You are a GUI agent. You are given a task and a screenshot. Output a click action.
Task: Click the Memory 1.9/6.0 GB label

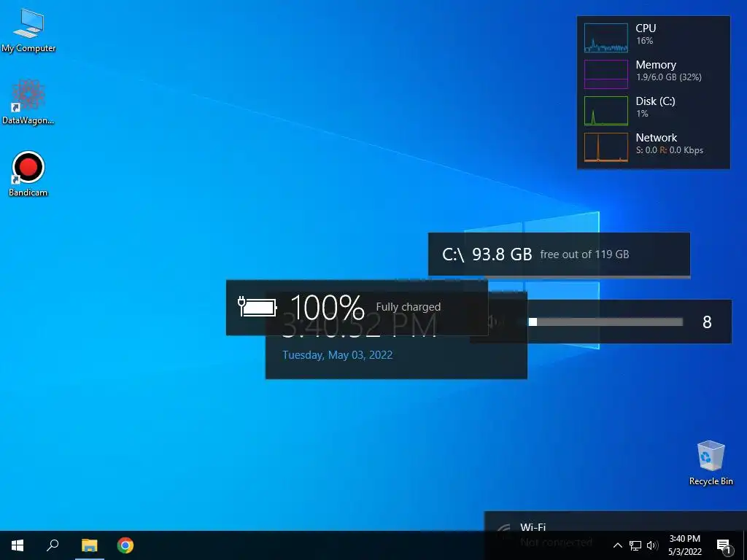668,71
